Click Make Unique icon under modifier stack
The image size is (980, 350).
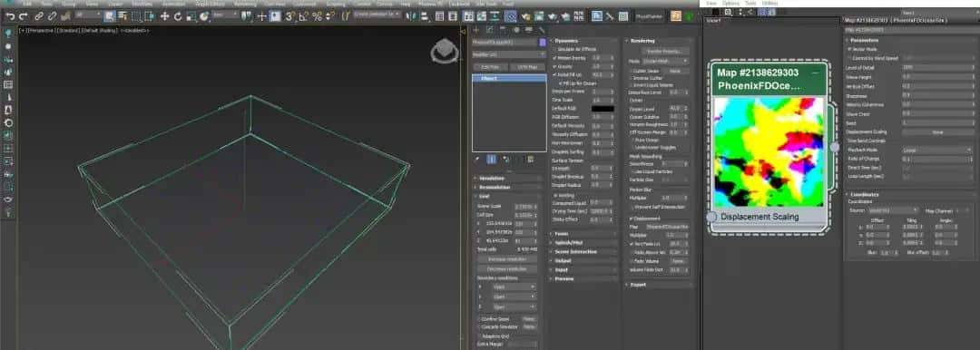505,160
